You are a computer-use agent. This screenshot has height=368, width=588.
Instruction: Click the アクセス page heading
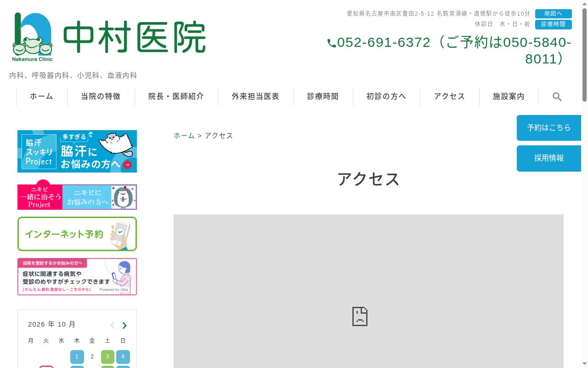click(x=368, y=179)
